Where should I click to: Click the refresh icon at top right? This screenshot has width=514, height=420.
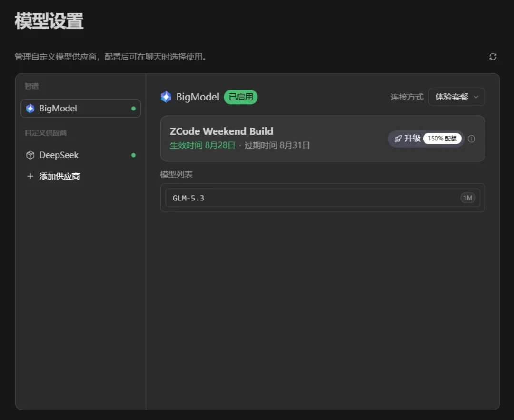pyautogui.click(x=493, y=57)
